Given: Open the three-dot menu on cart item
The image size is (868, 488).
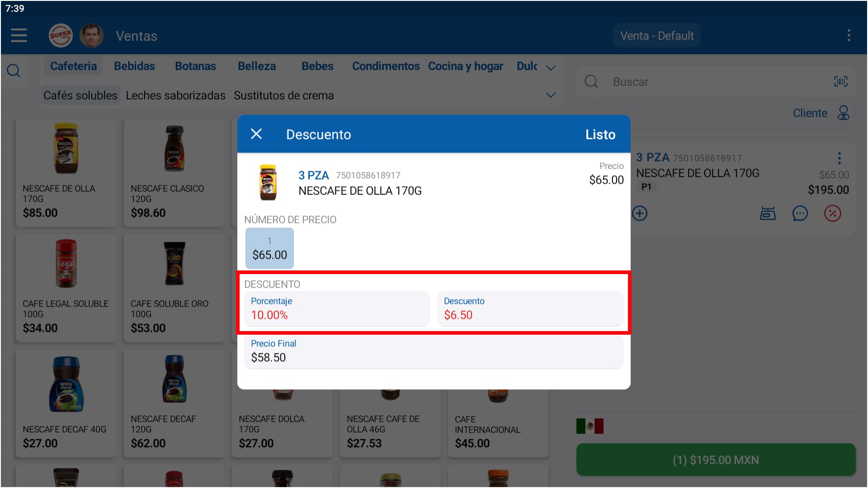Looking at the screenshot, I should click(x=839, y=158).
